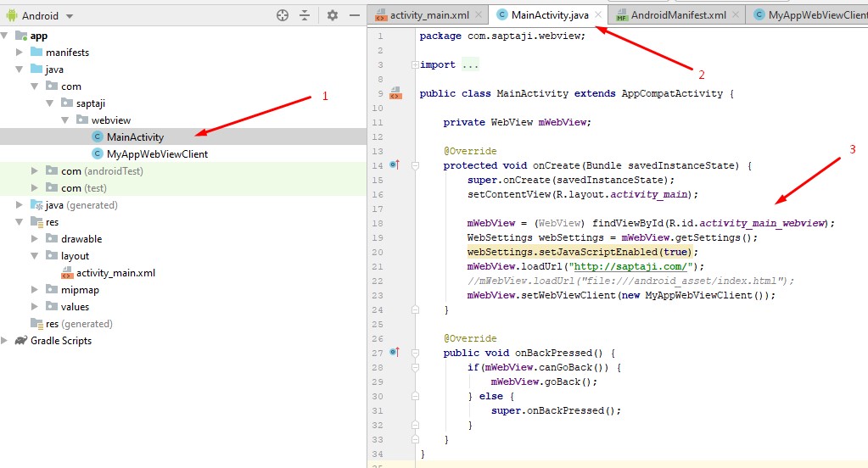Collapse the res folder
The width and height of the screenshot is (868, 468).
[20, 222]
